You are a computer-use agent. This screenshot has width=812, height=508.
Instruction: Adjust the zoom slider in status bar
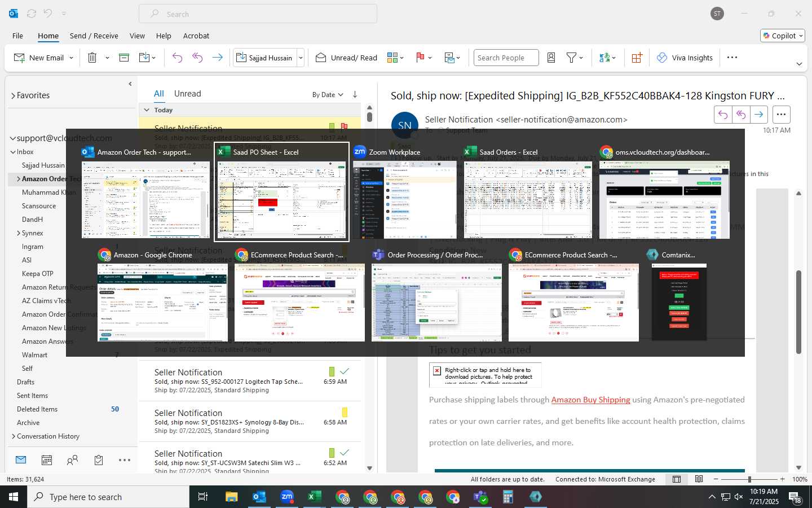pyautogui.click(x=749, y=479)
